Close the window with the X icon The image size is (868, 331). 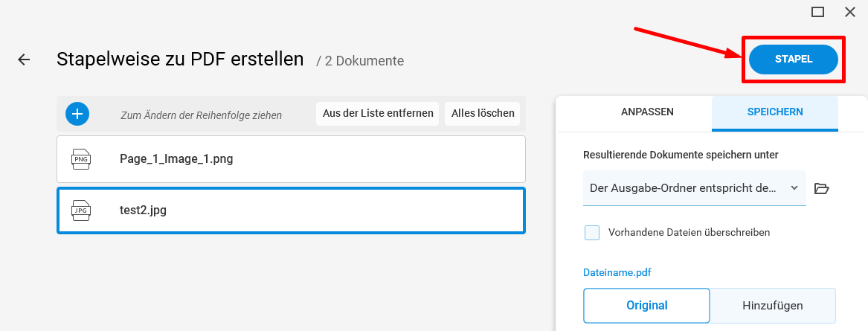pos(850,12)
